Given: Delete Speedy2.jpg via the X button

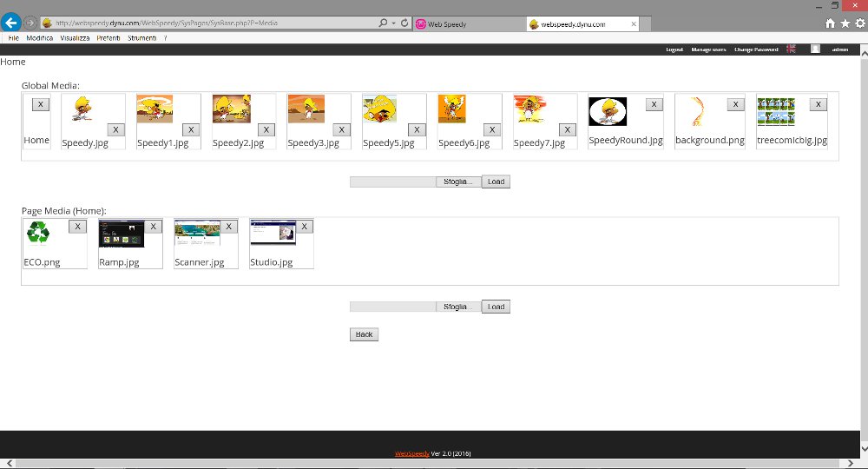Looking at the screenshot, I should tap(266, 129).
